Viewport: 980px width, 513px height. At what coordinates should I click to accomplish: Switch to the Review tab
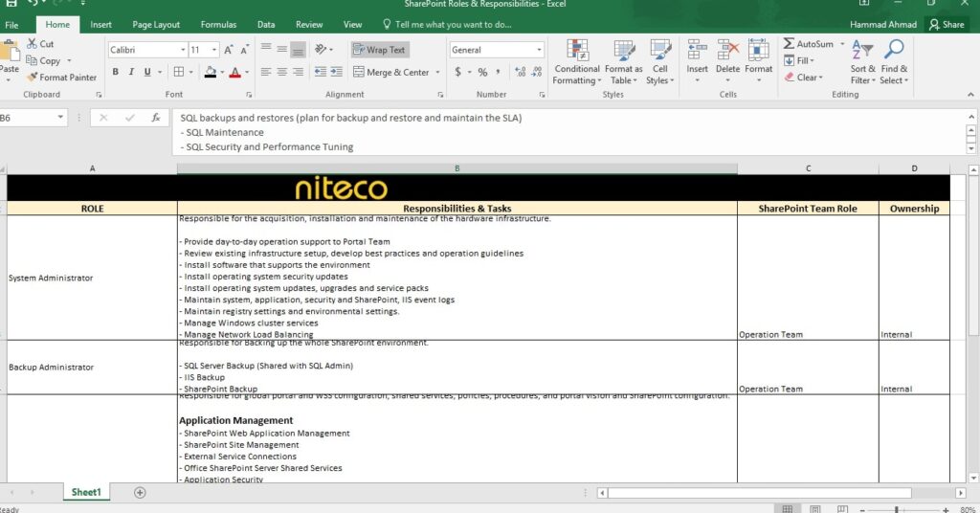(309, 24)
